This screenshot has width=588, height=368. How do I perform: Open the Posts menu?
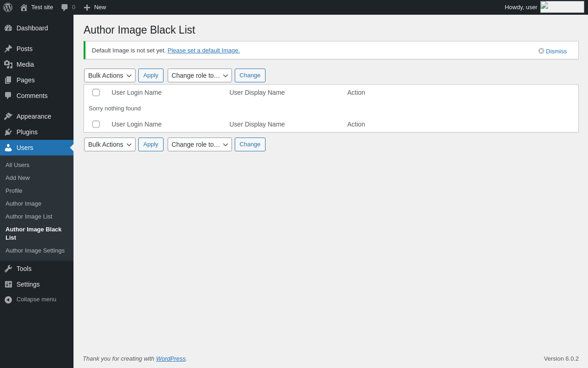tap(37, 49)
